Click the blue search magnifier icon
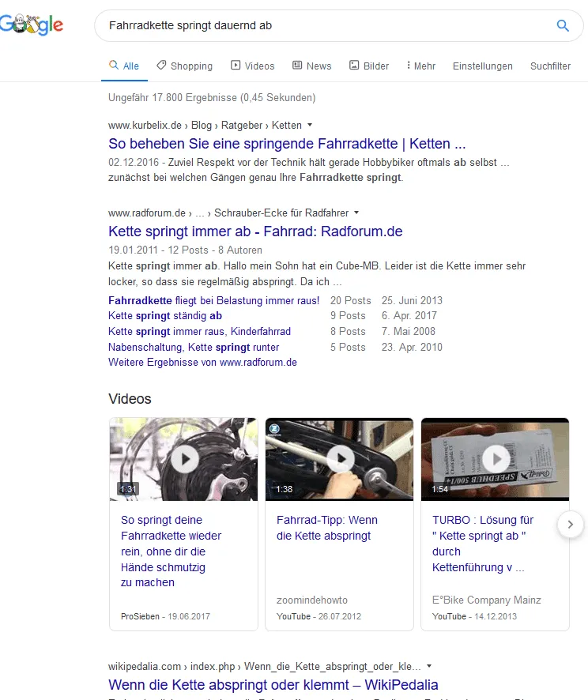 pos(563,25)
